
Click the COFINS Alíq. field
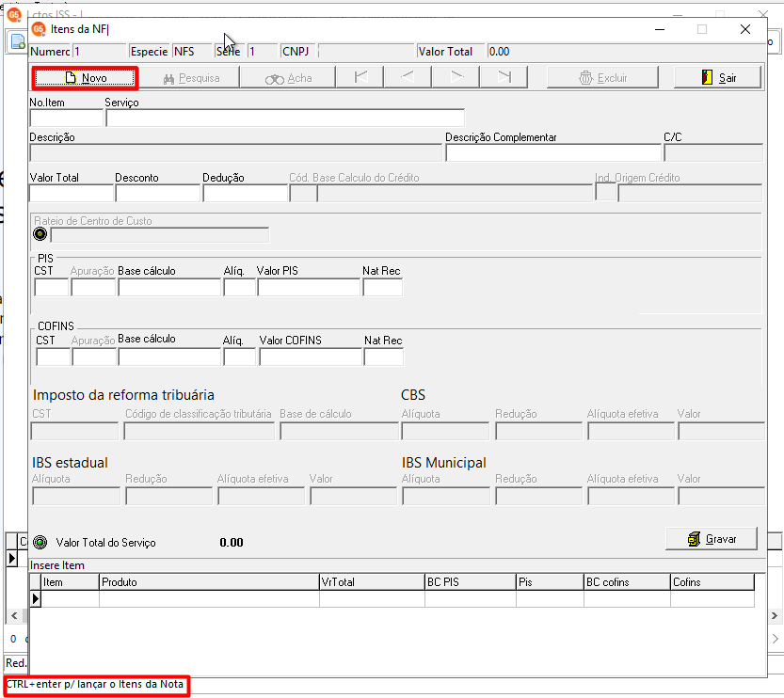[239, 357]
